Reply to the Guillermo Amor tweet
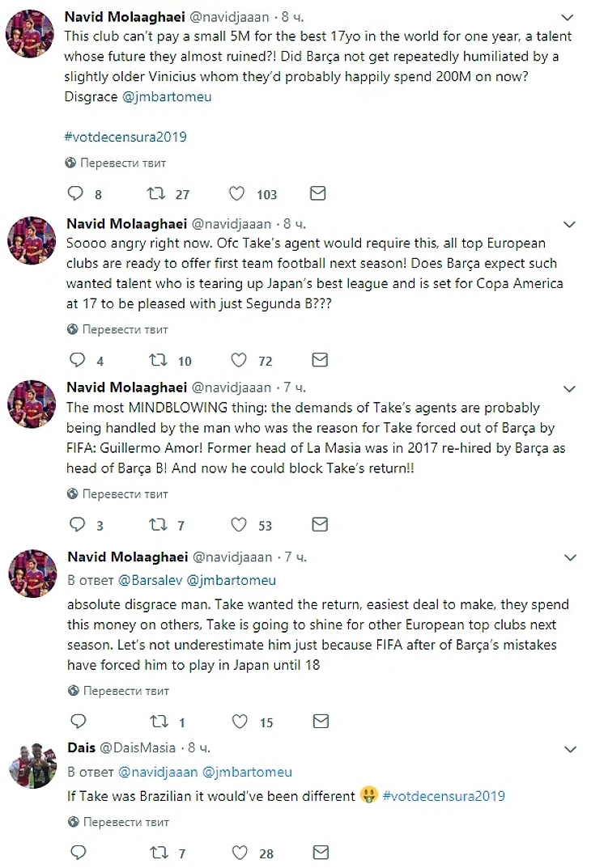Viewport: 591px width, 868px height. (x=75, y=525)
